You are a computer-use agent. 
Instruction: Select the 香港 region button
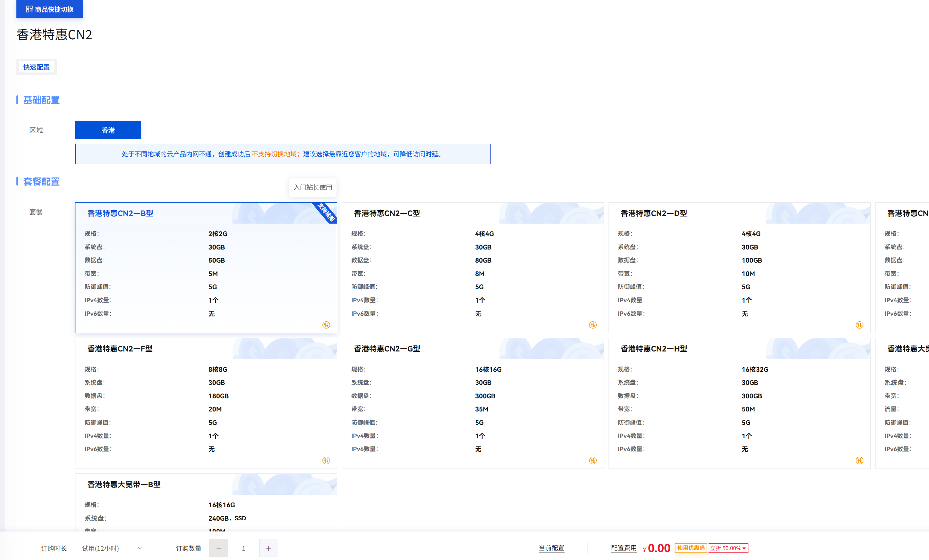pyautogui.click(x=108, y=130)
